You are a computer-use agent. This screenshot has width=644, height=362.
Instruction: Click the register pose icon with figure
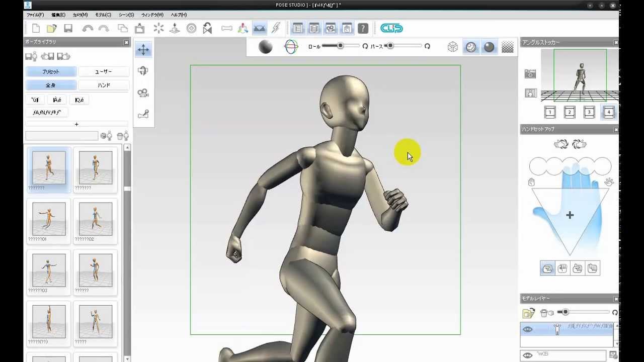pos(106,136)
